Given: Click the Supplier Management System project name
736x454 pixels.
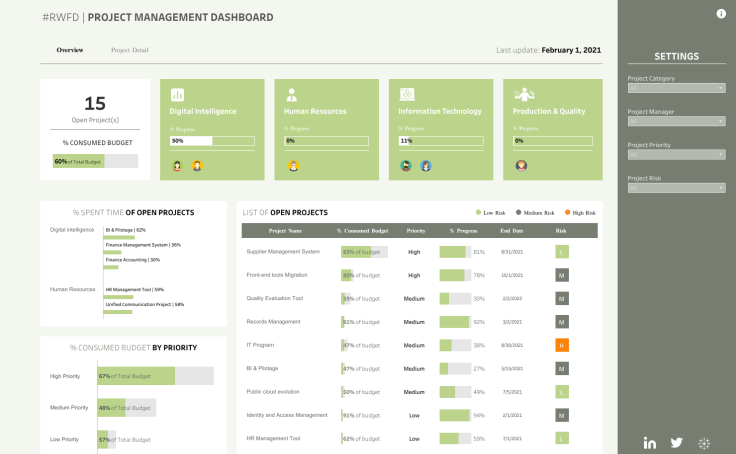Looking at the screenshot, I should (x=283, y=252).
